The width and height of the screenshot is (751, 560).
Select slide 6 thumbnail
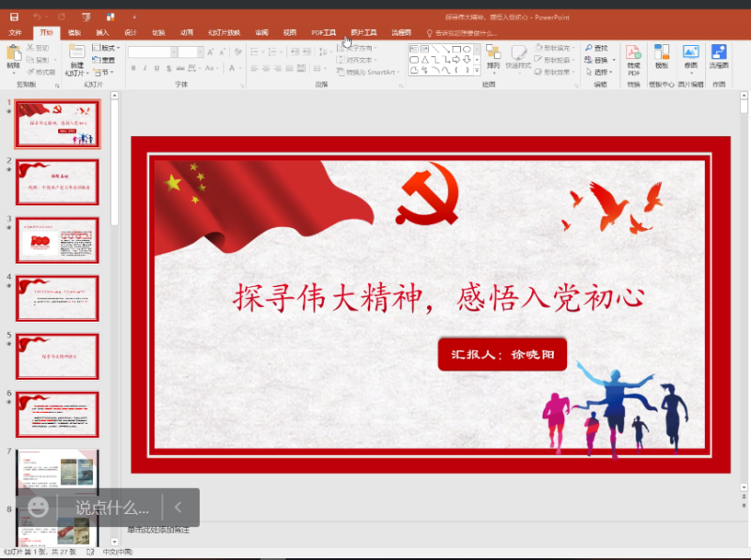pyautogui.click(x=57, y=415)
